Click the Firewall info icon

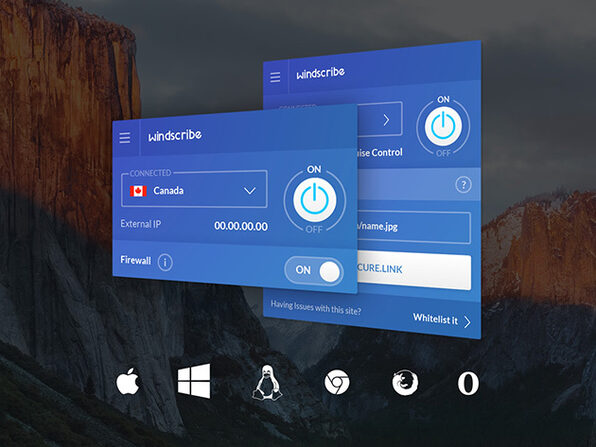[165, 262]
